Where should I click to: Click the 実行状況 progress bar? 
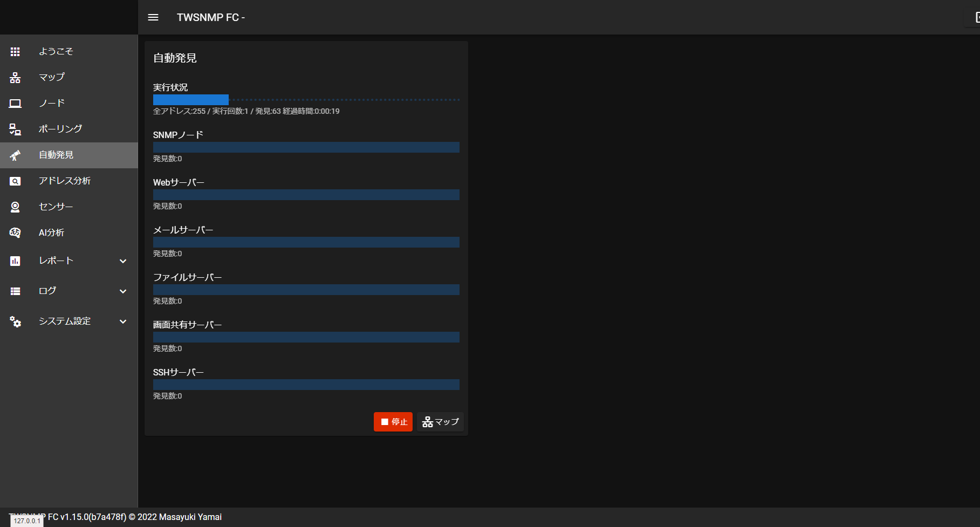pyautogui.click(x=306, y=100)
